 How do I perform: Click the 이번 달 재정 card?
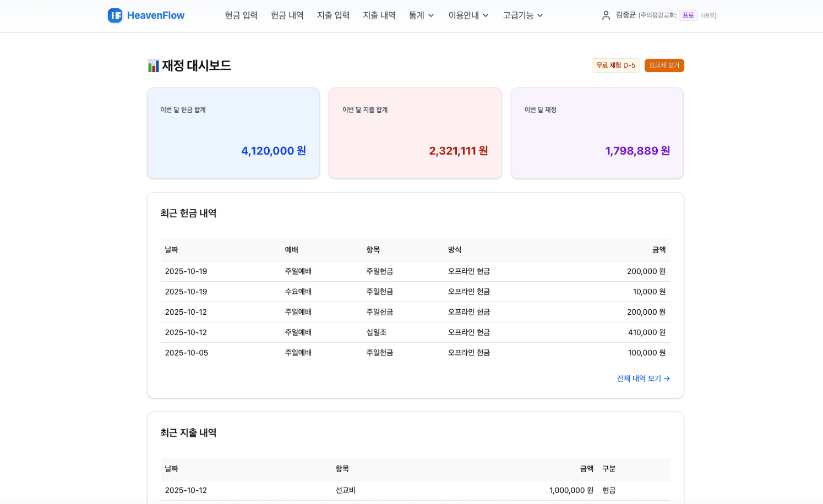click(597, 133)
